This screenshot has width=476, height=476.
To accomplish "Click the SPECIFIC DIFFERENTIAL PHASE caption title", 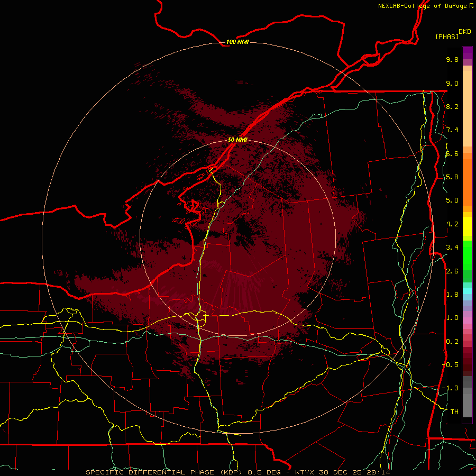I will [151, 472].
